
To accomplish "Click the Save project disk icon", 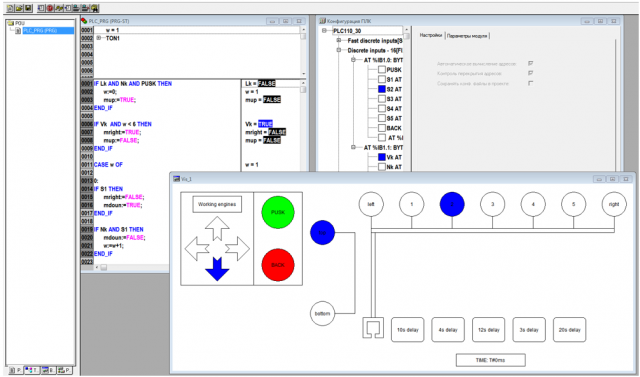I will (x=28, y=8).
